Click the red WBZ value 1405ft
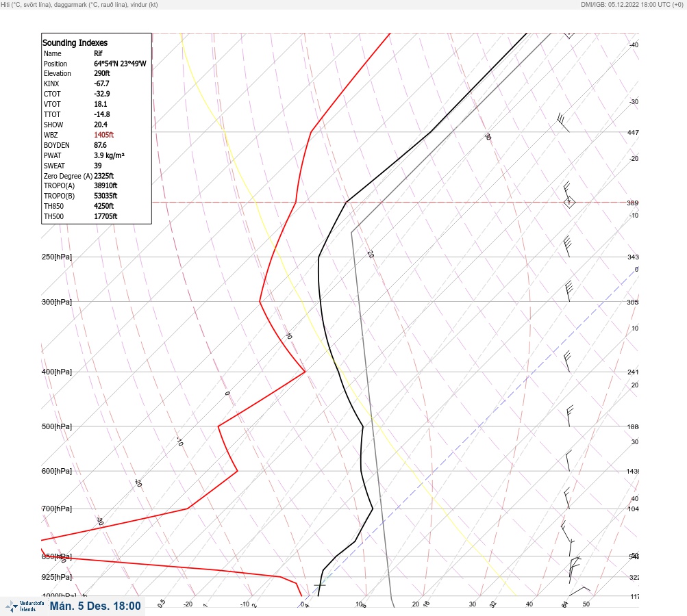The height and width of the screenshot is (616, 687). [104, 135]
